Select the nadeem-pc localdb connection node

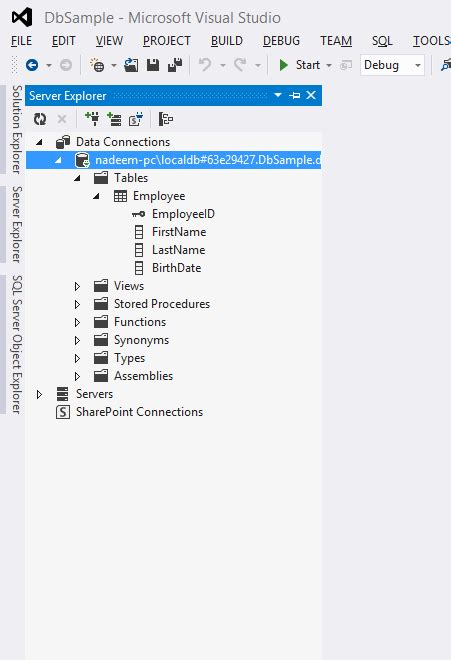pos(173,160)
